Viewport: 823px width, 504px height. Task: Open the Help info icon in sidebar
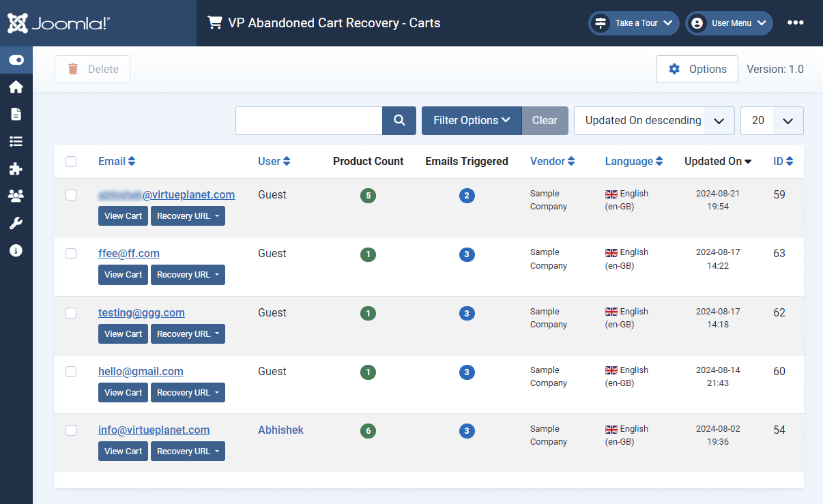click(16, 250)
